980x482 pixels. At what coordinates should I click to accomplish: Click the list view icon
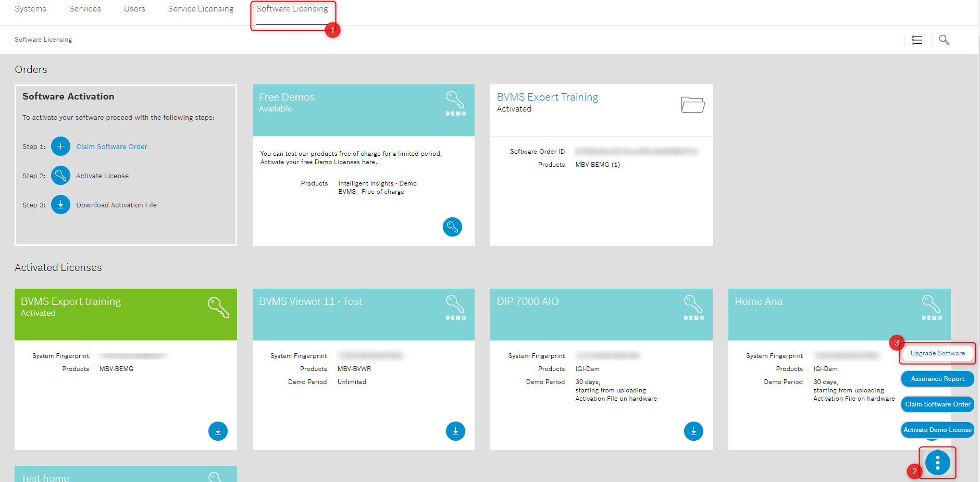[917, 40]
